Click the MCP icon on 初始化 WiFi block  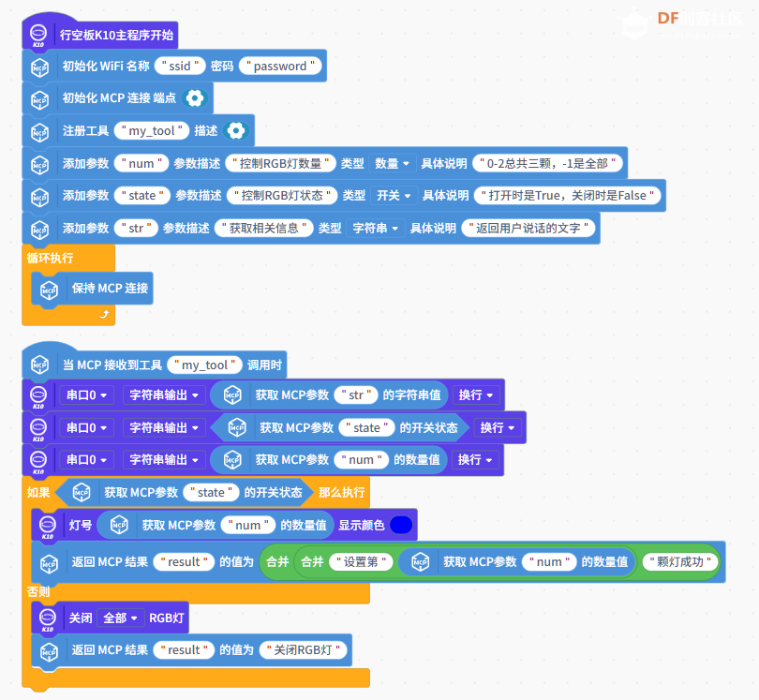pos(39,67)
